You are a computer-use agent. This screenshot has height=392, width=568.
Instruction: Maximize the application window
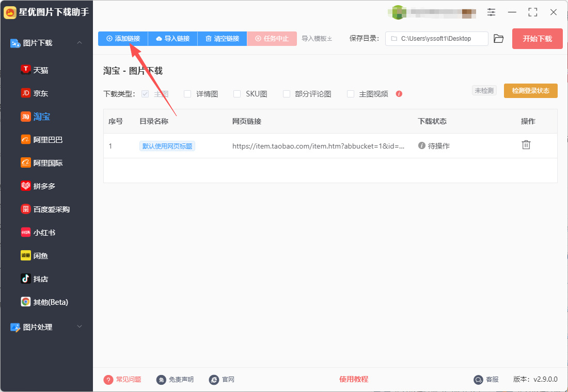[x=532, y=12]
